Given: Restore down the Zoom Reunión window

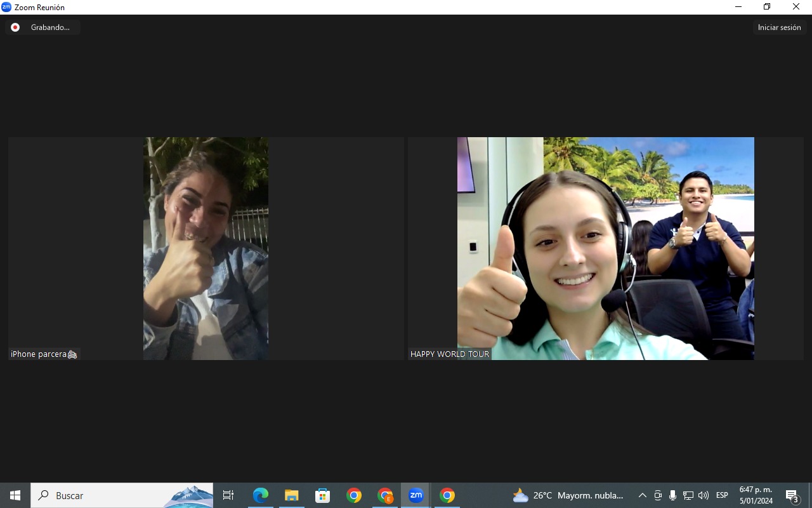Looking at the screenshot, I should 767,7.
